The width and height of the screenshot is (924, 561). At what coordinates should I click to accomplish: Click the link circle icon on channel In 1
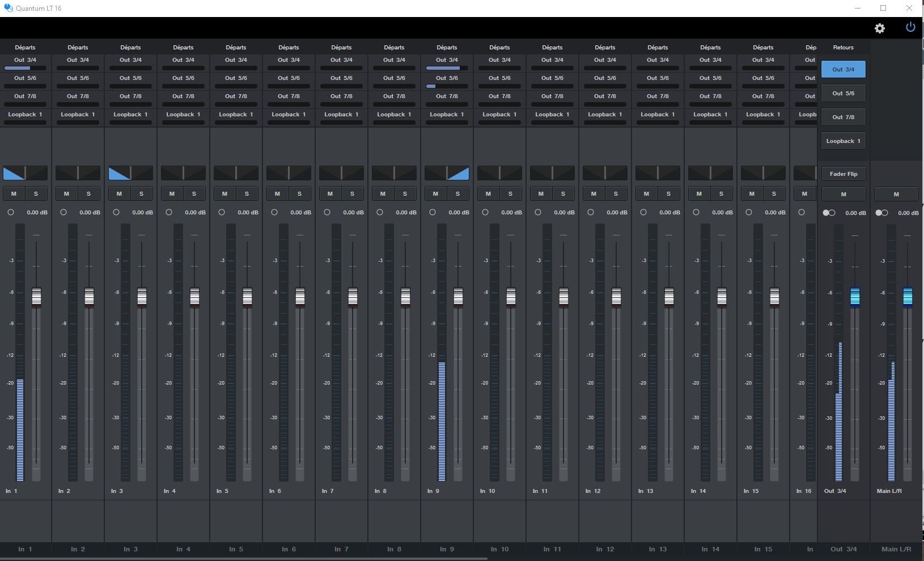tap(11, 212)
